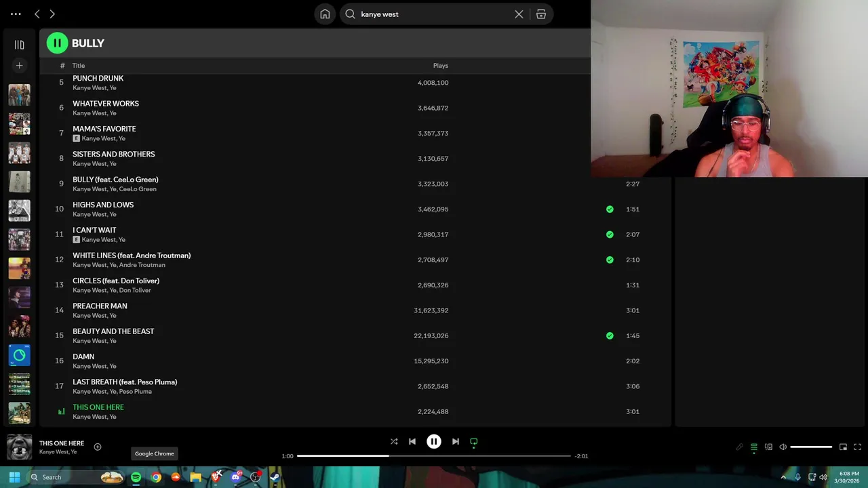Open Andre Troutman artist link
This screenshot has height=488, width=868.
[142, 265]
